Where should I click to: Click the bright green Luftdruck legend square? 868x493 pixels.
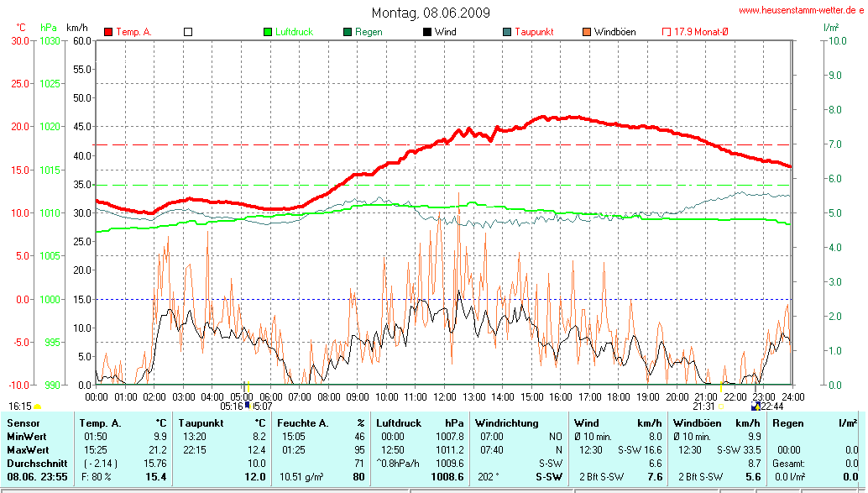(268, 32)
